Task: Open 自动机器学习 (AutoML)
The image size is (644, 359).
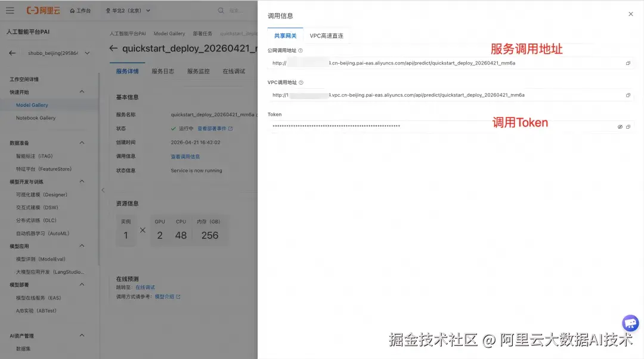Action: 43,233
